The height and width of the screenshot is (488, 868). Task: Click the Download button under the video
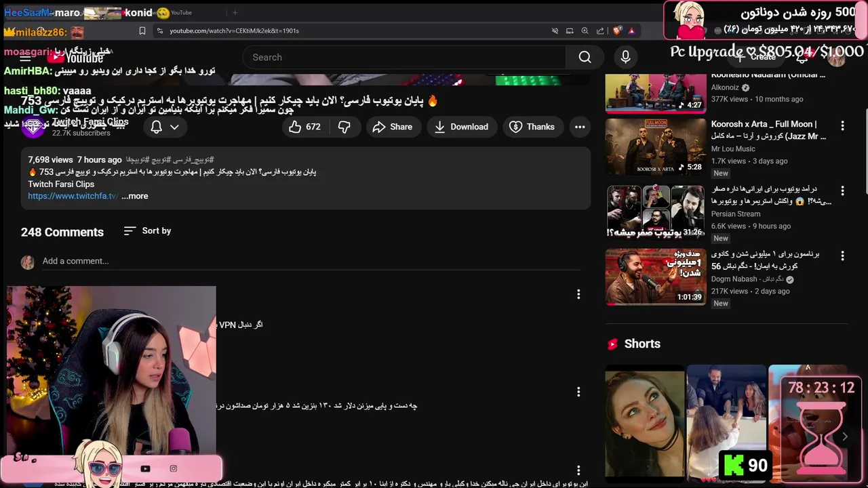pos(462,127)
